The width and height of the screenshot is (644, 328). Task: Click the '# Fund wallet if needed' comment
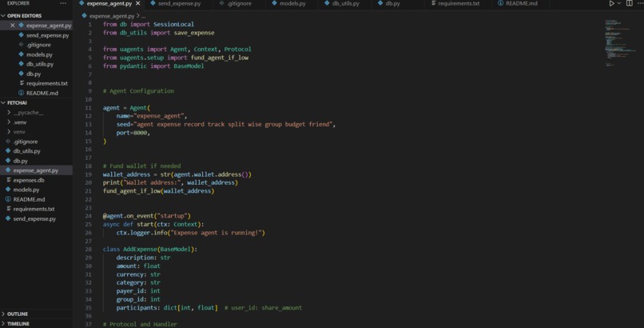(x=141, y=166)
